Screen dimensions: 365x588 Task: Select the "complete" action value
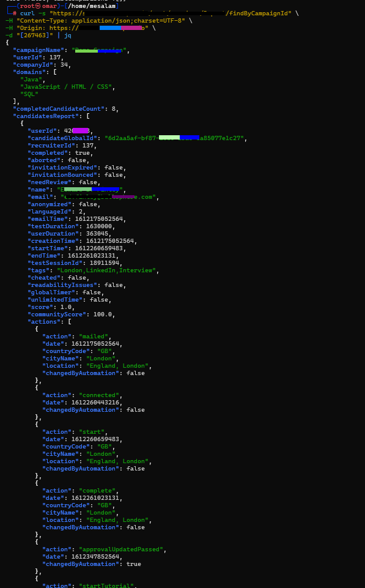pos(97,491)
